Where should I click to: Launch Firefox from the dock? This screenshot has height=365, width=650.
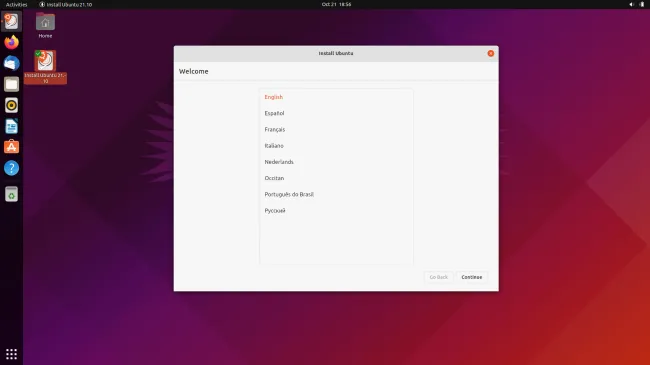pos(11,42)
